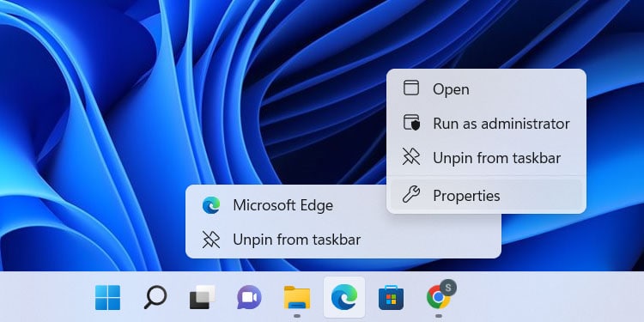
Task: Click the unpin icon in the upper menu
Action: click(411, 157)
